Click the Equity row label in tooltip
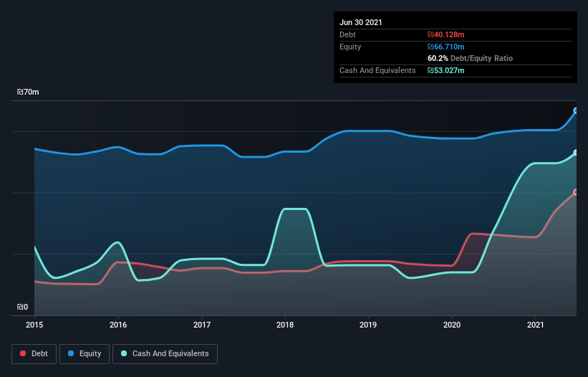This screenshot has height=377, width=588. pyautogui.click(x=350, y=47)
